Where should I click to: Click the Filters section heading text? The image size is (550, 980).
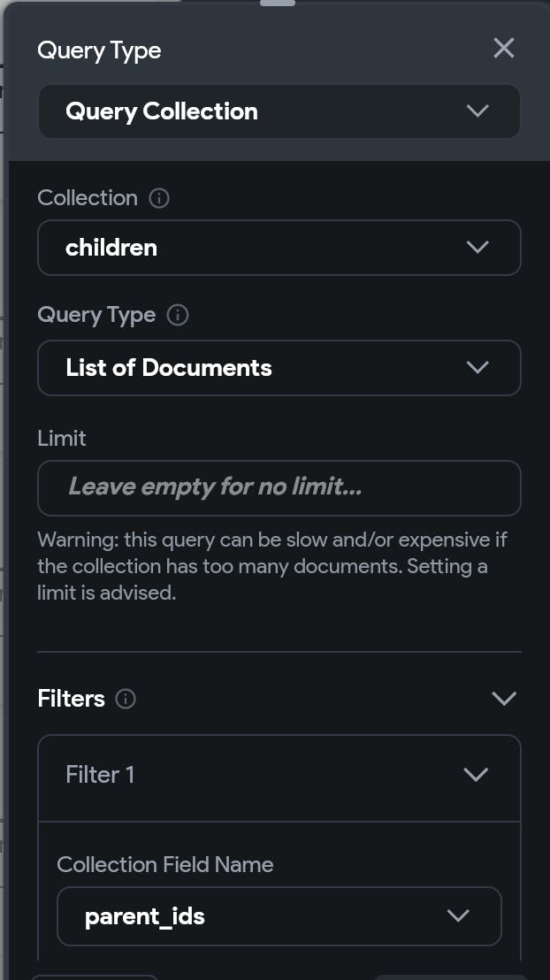pyautogui.click(x=72, y=699)
